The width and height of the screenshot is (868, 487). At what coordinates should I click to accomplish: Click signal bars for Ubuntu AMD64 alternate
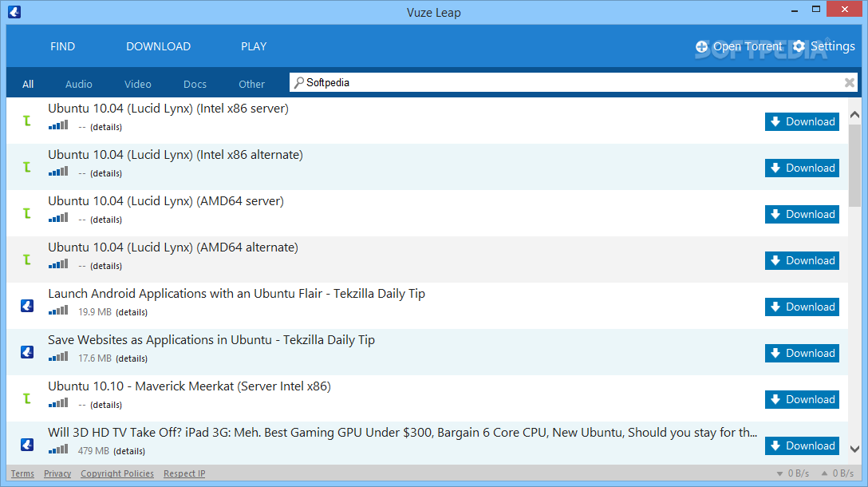pyautogui.click(x=58, y=264)
